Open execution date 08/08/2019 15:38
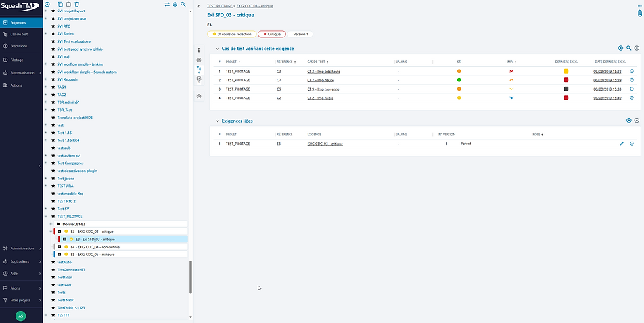Image resolution: width=644 pixels, height=323 pixels. pos(607,71)
